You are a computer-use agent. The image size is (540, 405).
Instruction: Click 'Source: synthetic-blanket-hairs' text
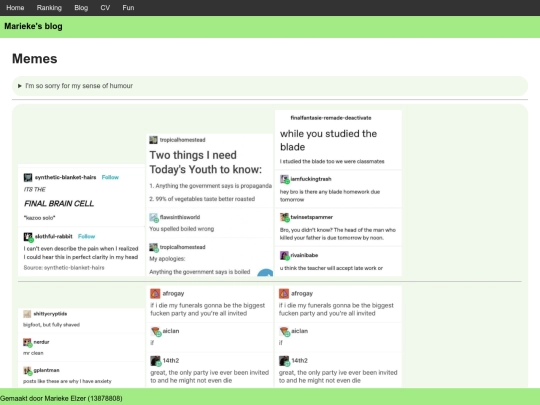pyautogui.click(x=64, y=268)
